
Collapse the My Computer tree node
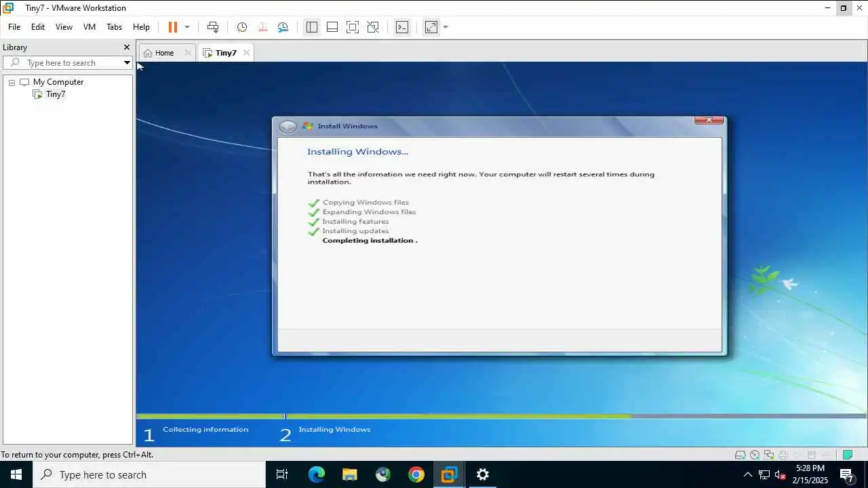pyautogui.click(x=12, y=83)
